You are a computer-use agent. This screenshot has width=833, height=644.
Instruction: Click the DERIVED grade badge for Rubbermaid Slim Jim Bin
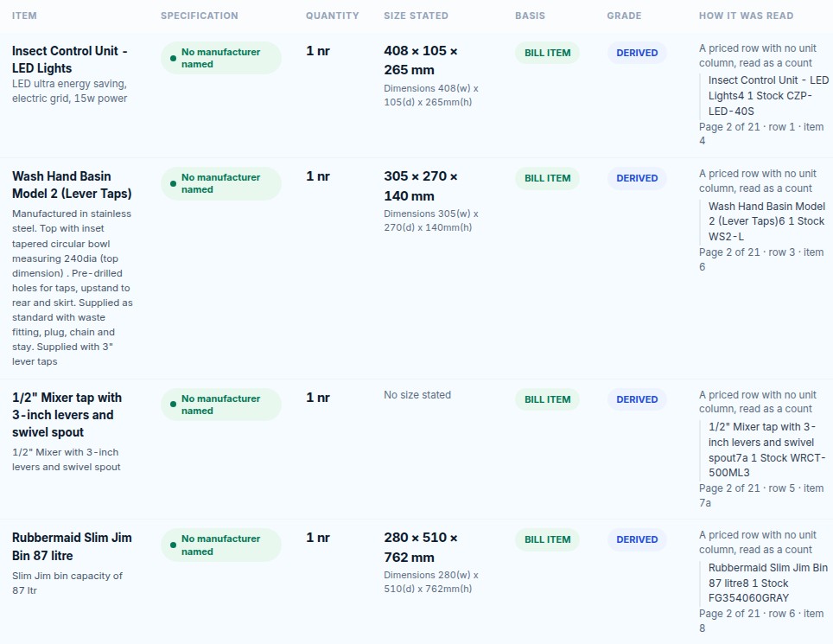[637, 539]
